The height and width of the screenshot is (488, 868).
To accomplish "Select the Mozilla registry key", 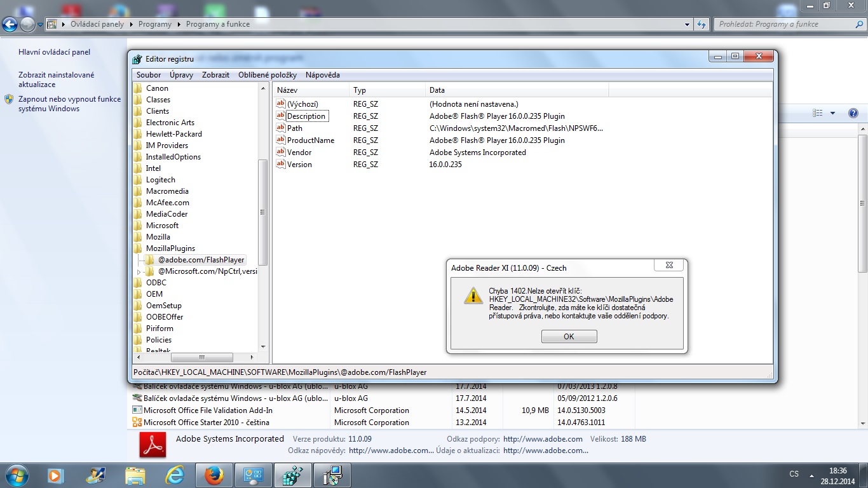I will pyautogui.click(x=158, y=237).
